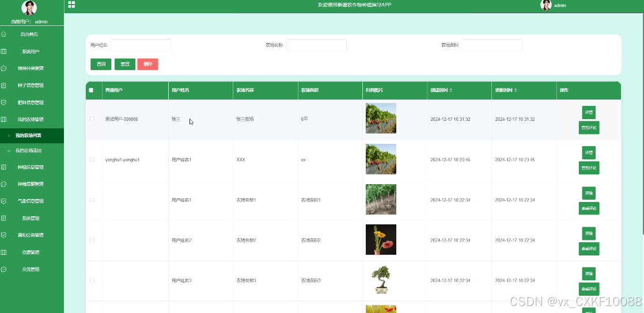Screen dimensions: 644x313
Task: Click the 通知公告管理 shield icon
Action: (3, 235)
